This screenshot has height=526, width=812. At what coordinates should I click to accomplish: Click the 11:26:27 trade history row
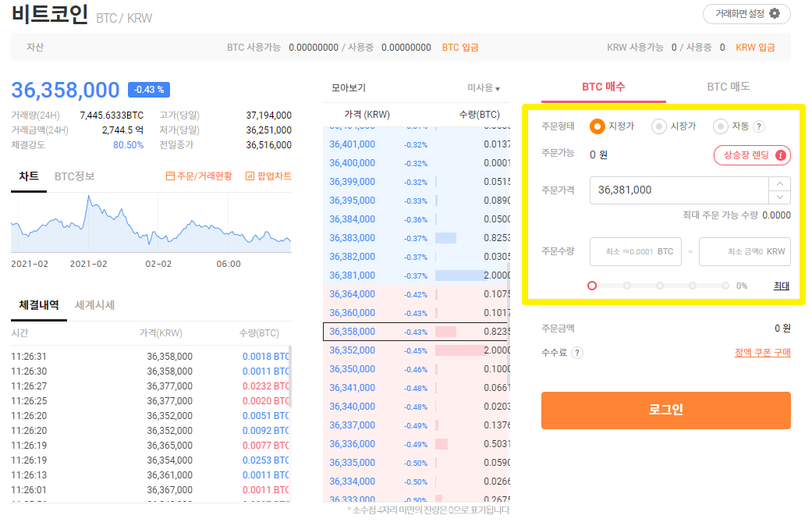click(x=151, y=386)
